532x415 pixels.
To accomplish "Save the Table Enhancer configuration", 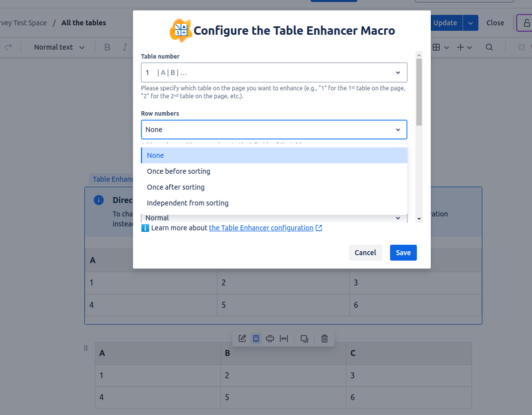I will click(403, 253).
